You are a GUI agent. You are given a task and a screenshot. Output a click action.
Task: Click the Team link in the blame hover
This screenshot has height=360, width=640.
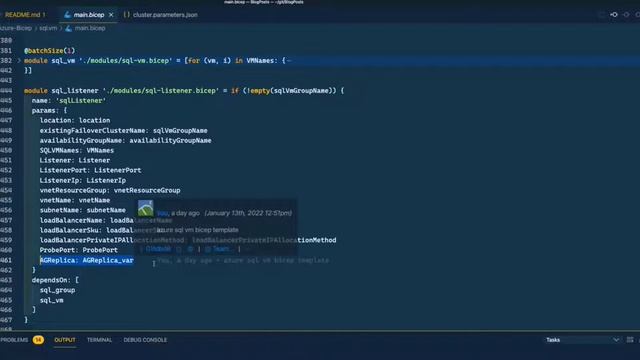click(220, 249)
